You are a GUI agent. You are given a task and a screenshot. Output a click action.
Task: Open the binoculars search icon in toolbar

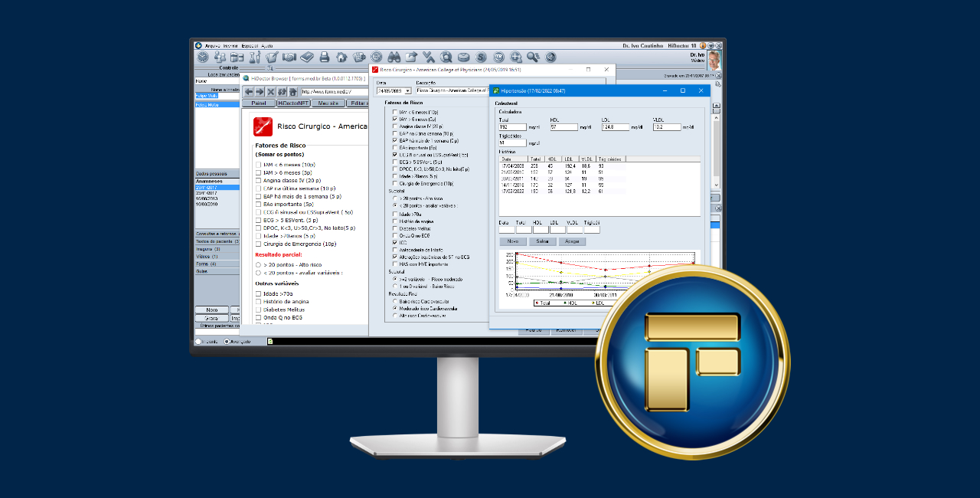pos(394,57)
